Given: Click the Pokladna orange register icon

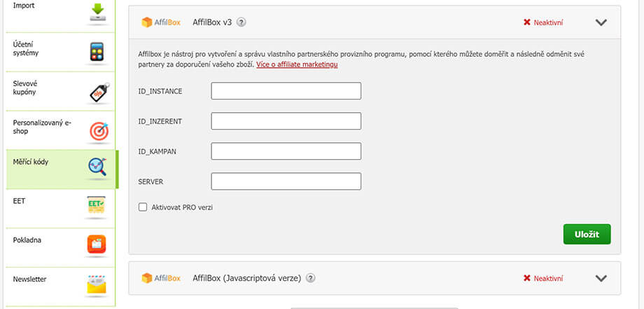Looking at the screenshot, I should coord(97,244).
